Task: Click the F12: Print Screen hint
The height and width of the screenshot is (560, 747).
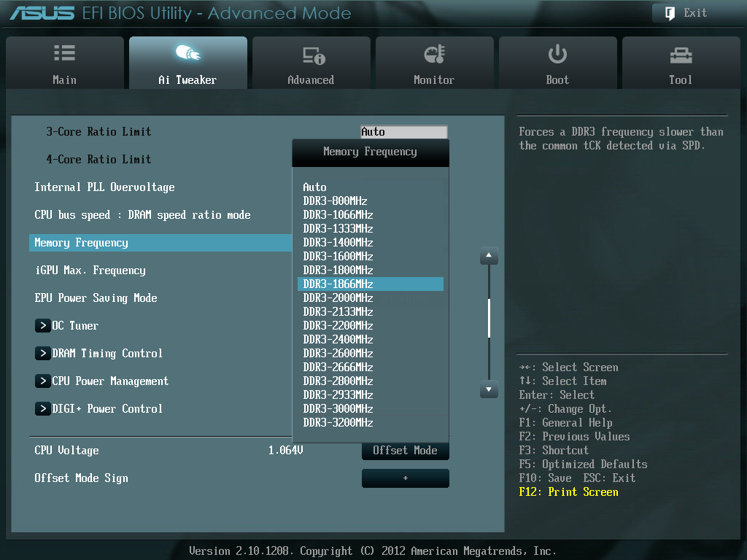Action: (x=569, y=492)
